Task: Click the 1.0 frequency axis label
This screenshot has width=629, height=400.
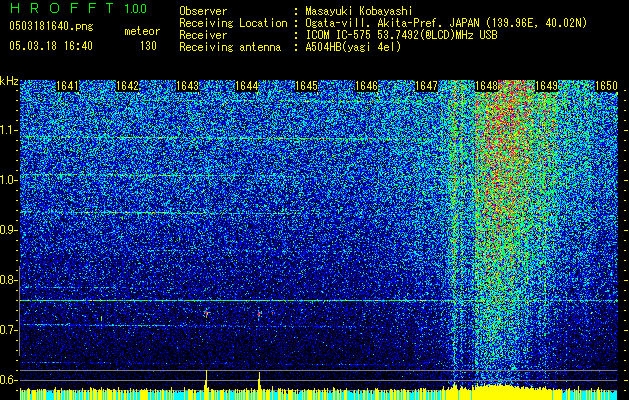Action: point(9,180)
